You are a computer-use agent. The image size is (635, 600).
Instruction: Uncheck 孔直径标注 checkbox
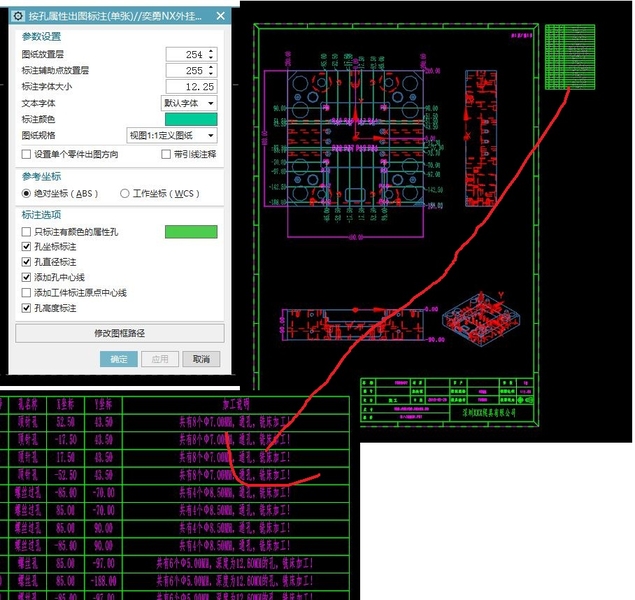(26, 262)
